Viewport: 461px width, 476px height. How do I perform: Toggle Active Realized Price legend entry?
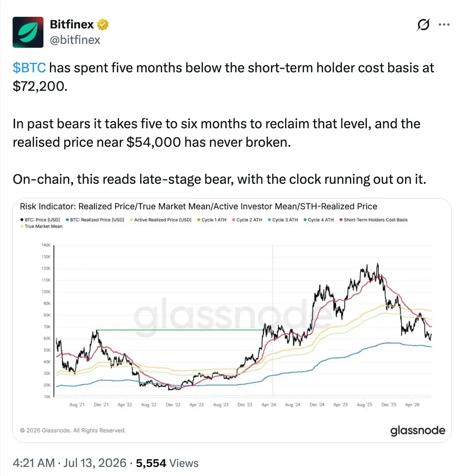(161, 220)
